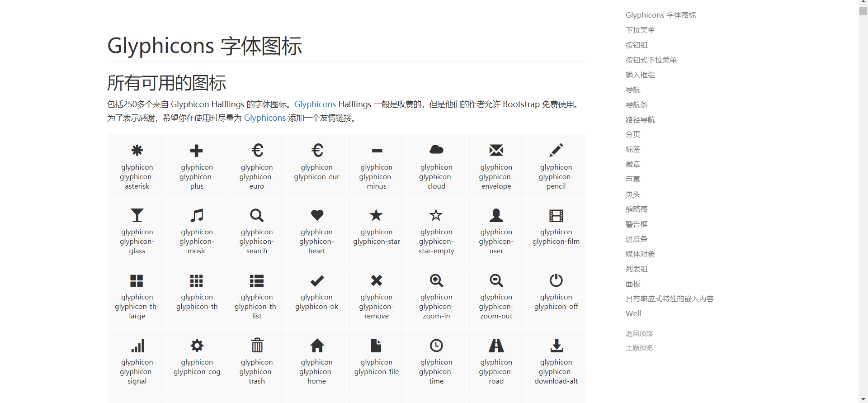Click the film glyphicon
The image size is (868, 403).
click(556, 216)
